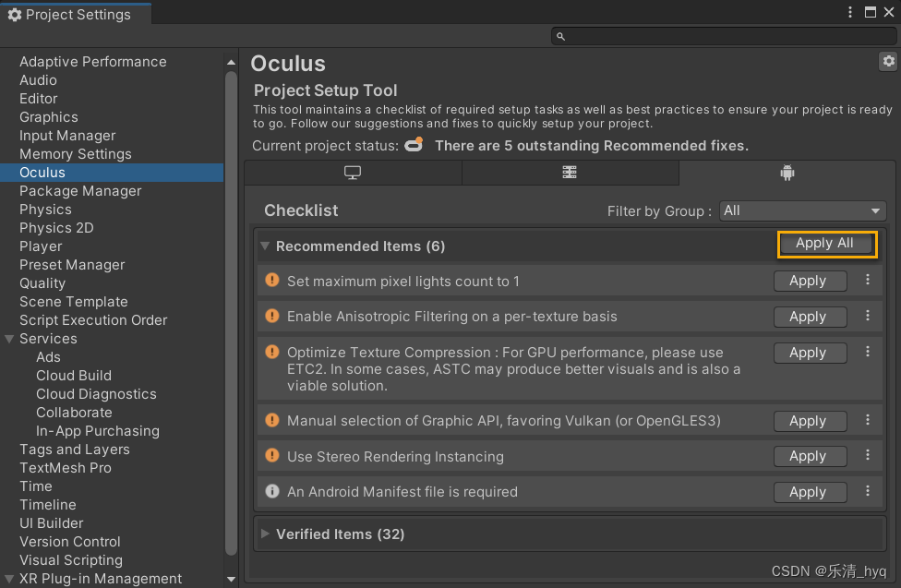
Task: Open Preset Manager settings
Action: pos(72,264)
